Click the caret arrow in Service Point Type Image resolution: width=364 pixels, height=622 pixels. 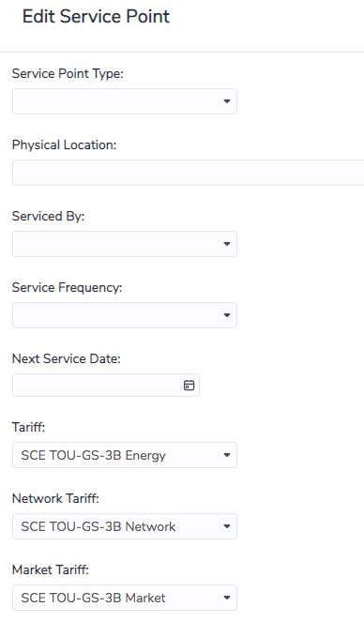[x=227, y=101]
